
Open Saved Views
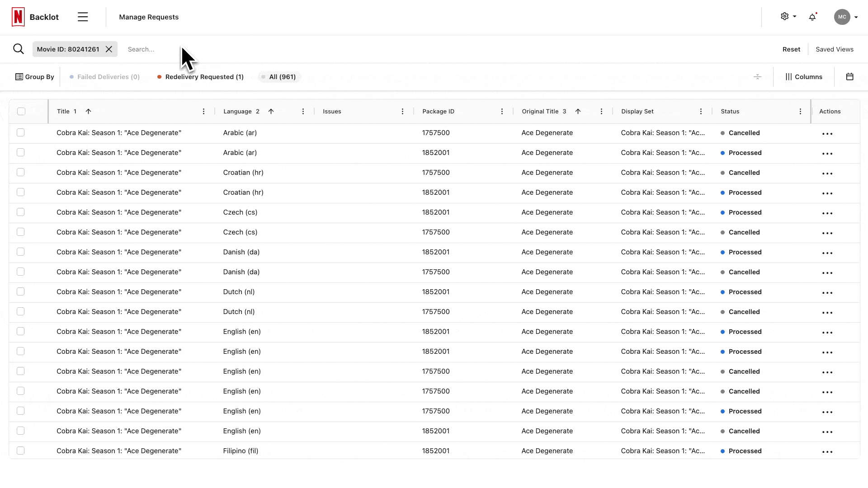834,49
